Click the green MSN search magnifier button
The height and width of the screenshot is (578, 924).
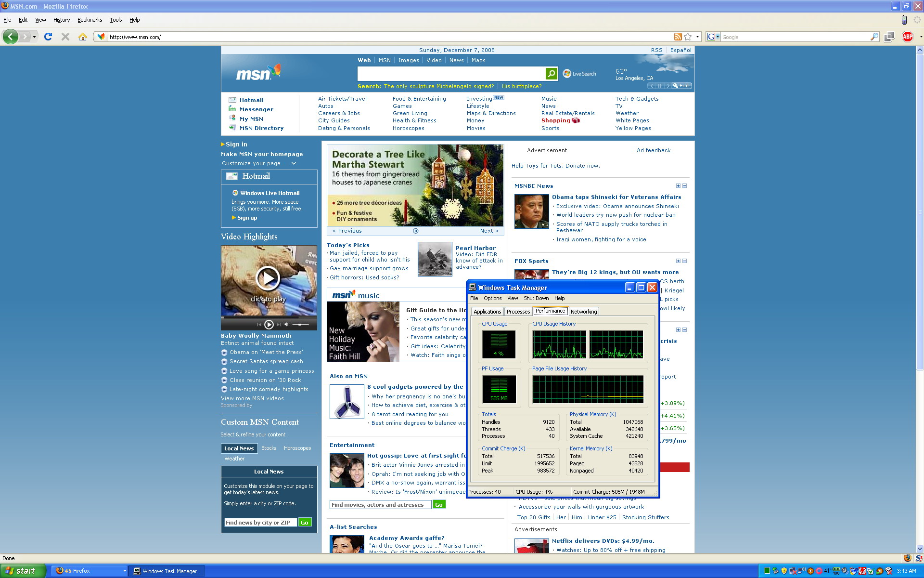552,74
